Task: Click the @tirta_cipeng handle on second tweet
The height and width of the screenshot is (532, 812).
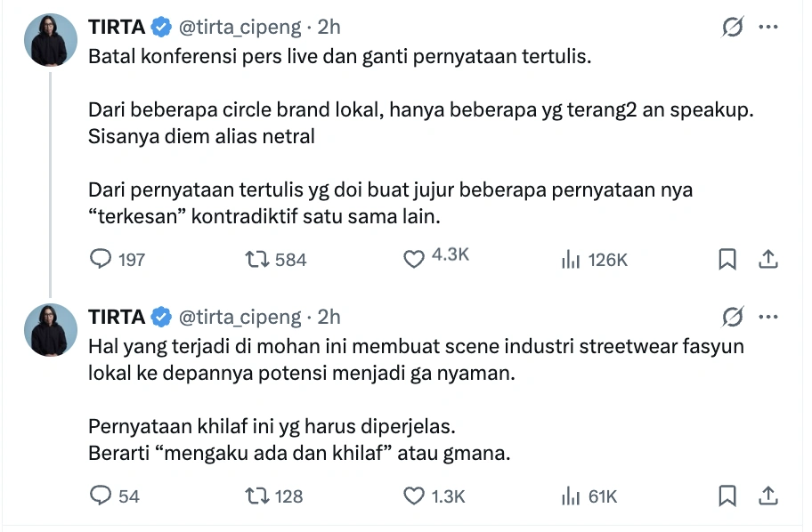Action: pyautogui.click(x=241, y=317)
